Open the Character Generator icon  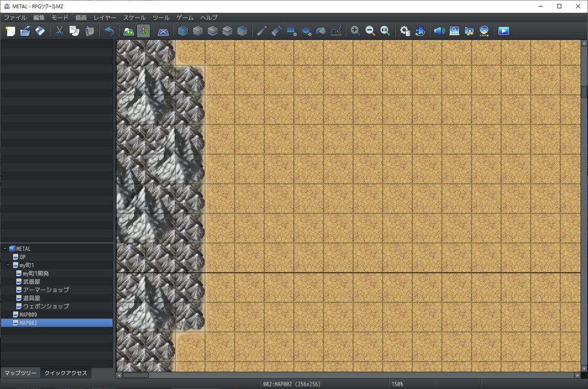click(x=484, y=31)
